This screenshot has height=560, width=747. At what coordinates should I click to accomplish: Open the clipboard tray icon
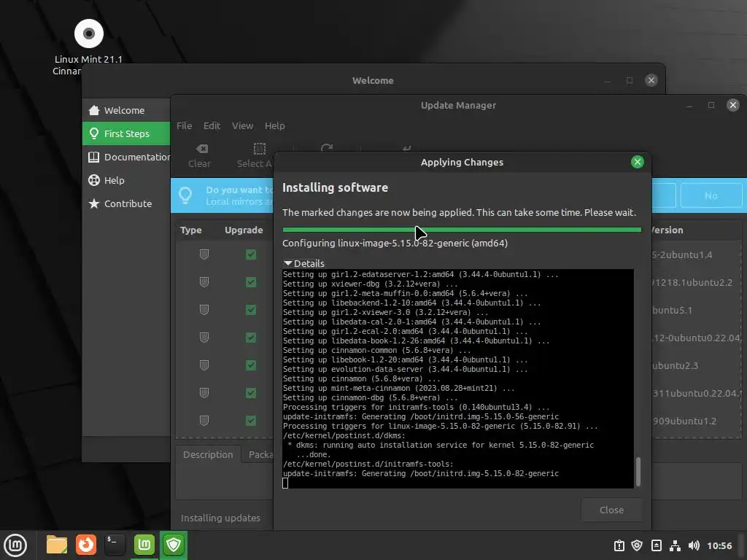click(x=619, y=545)
